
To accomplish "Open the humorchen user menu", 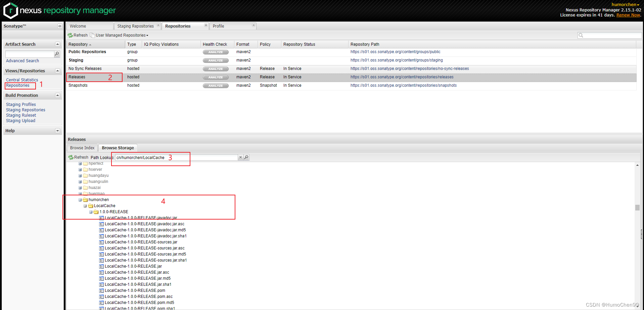I will pyautogui.click(x=625, y=4).
